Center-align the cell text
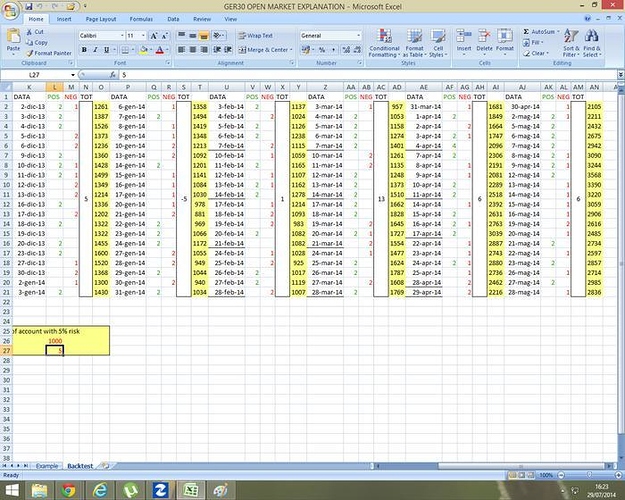This screenshot has height=500, width=625. pyautogui.click(x=193, y=50)
